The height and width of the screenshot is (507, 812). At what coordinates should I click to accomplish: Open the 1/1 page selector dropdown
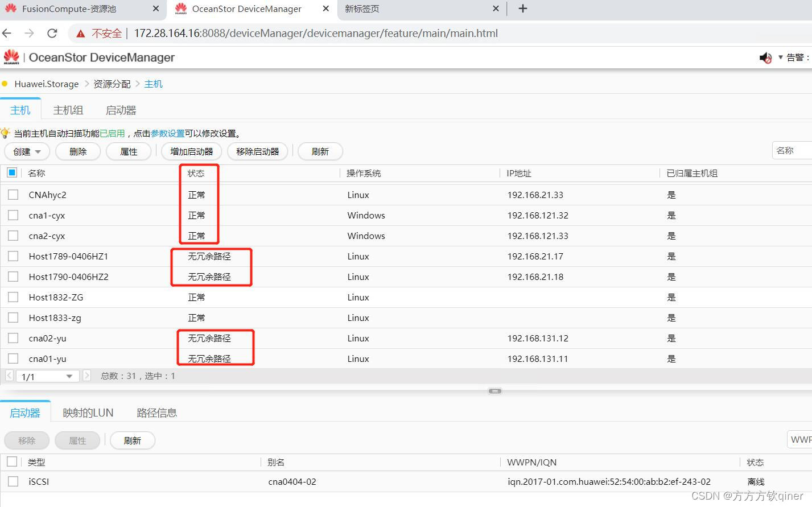(48, 376)
